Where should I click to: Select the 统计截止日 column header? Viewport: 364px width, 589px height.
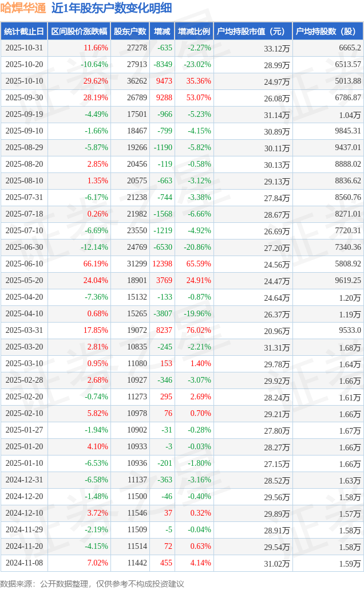click(24, 31)
